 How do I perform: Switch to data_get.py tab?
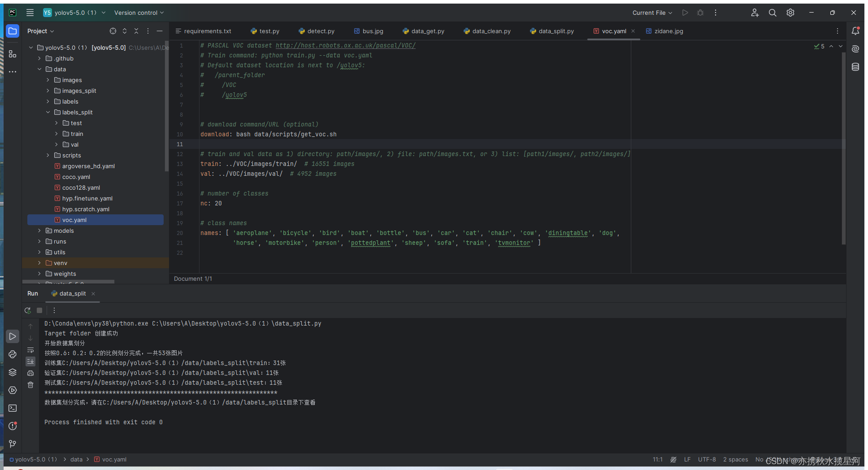tap(424, 31)
